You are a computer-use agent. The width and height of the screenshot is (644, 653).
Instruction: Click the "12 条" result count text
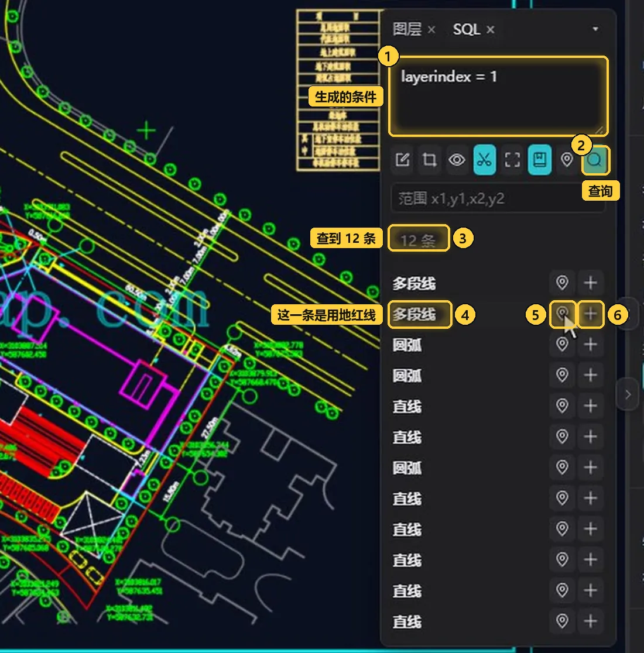418,240
